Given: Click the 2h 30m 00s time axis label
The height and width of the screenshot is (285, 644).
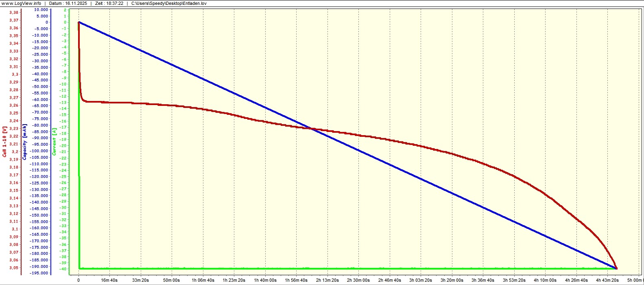Looking at the screenshot, I should tap(358, 280).
